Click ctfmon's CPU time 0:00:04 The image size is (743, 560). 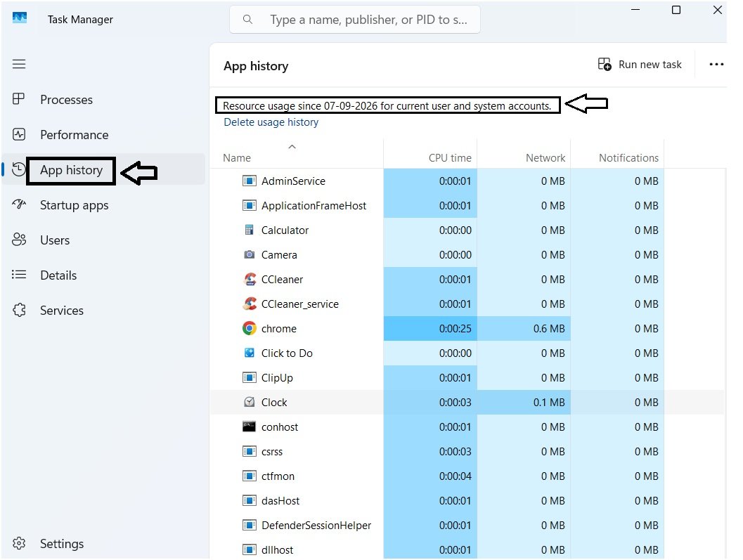(x=455, y=476)
